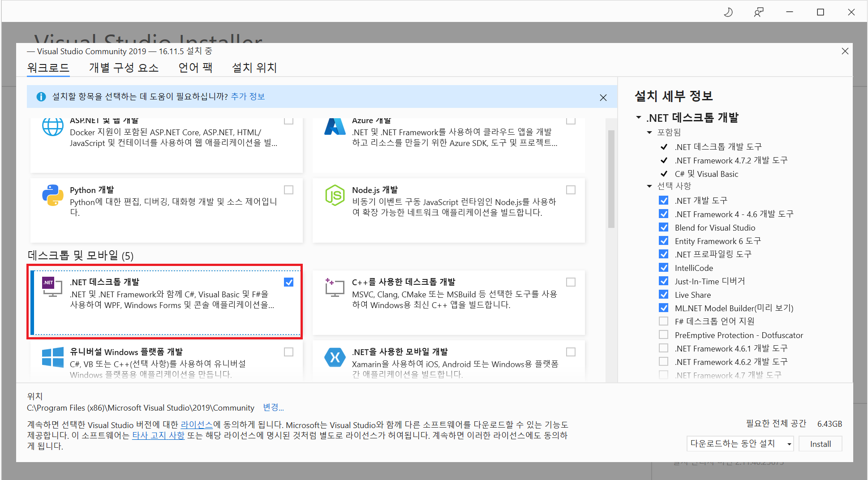Uncheck .NET Framework 4 - 4.6 개발 도구

[x=664, y=214]
